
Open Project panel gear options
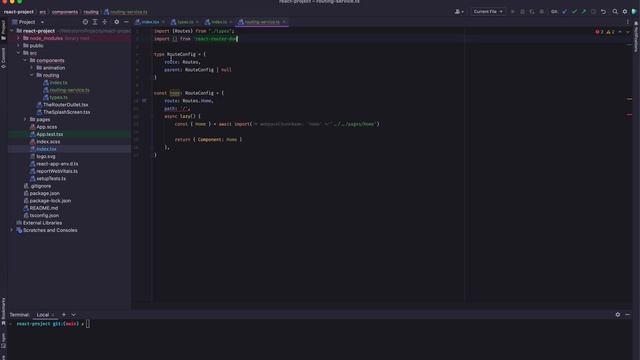117,22
